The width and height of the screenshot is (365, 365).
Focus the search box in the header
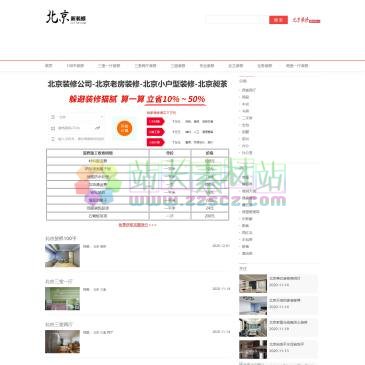237,20
